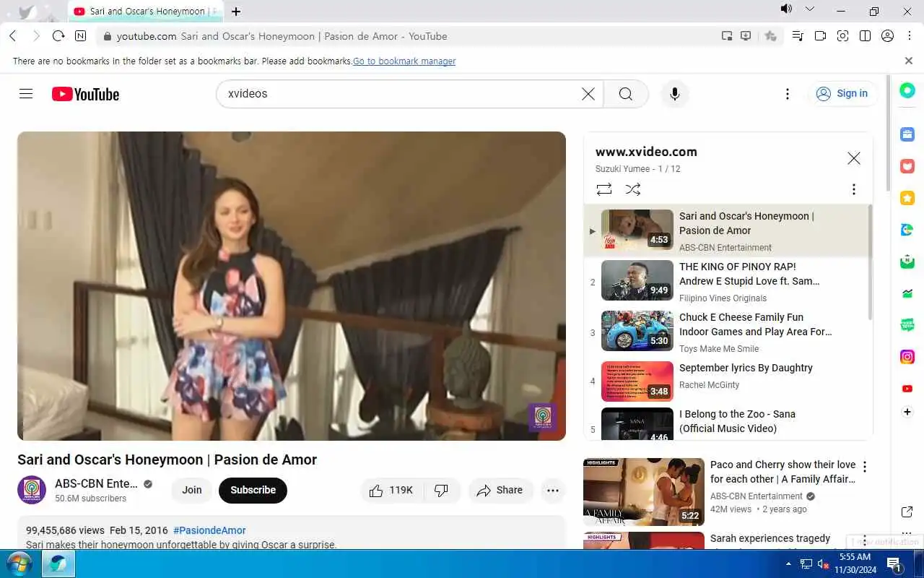This screenshot has height=578, width=924.
Task: Open the ABS-CBN channel avatar
Action: click(x=32, y=490)
